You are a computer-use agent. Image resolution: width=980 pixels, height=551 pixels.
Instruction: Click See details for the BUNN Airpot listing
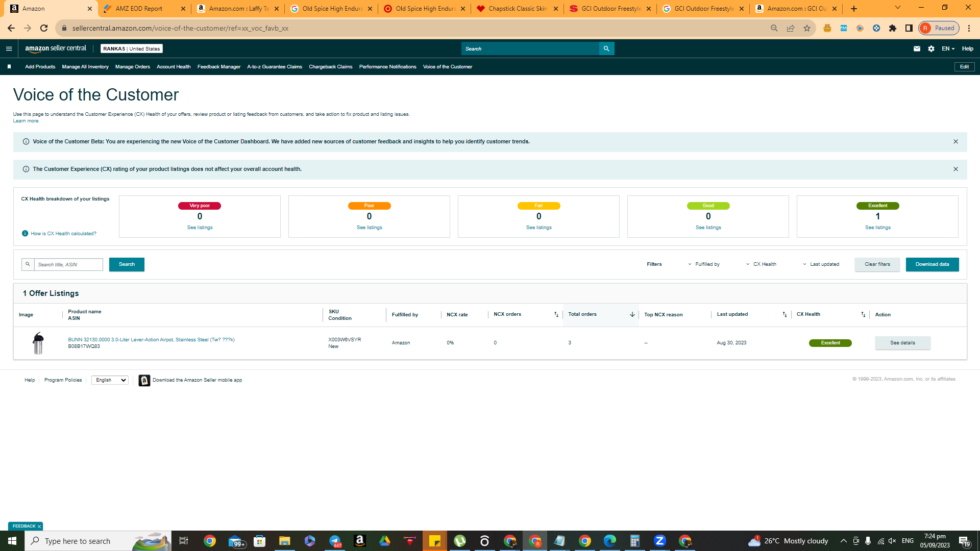coord(902,343)
